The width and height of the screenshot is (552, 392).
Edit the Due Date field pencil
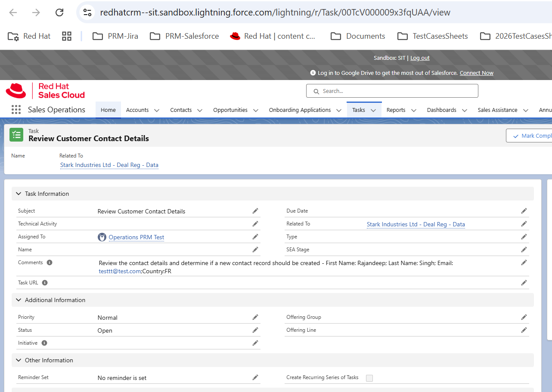524,211
